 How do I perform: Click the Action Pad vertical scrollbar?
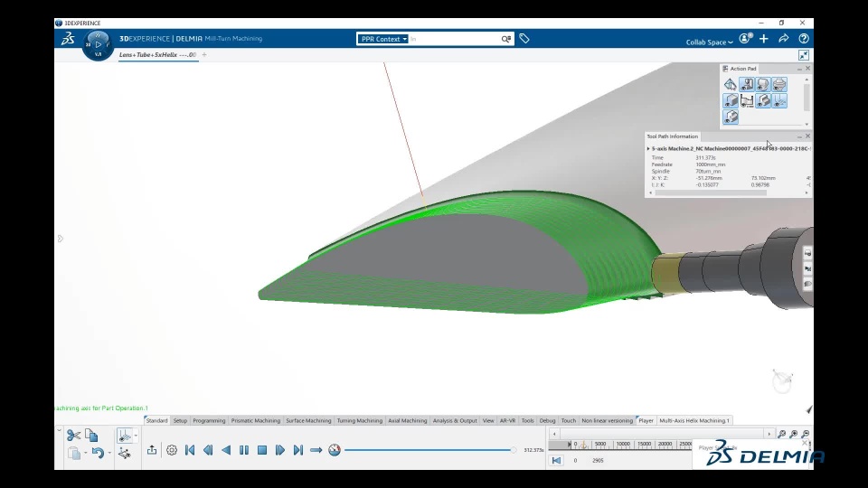807,97
